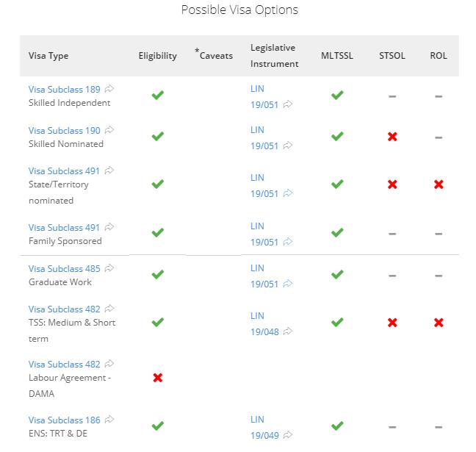Open Visa Subclass 186 ENS link

click(65, 420)
